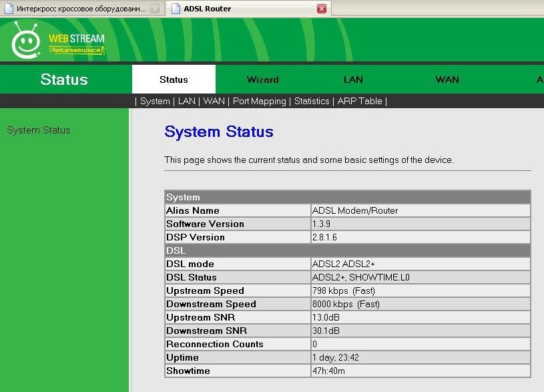The width and height of the screenshot is (544, 392).
Task: Click the WebStream smiley logo
Action: click(25, 41)
